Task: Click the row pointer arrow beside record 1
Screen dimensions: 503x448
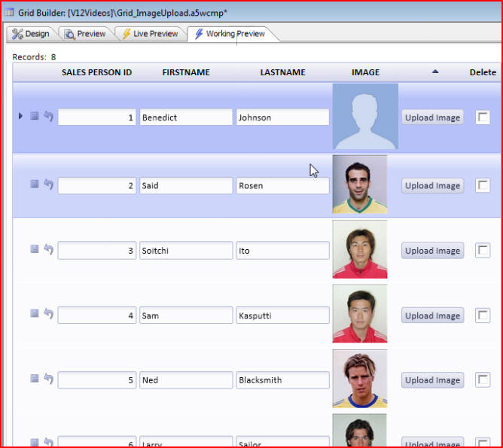Action: point(20,116)
